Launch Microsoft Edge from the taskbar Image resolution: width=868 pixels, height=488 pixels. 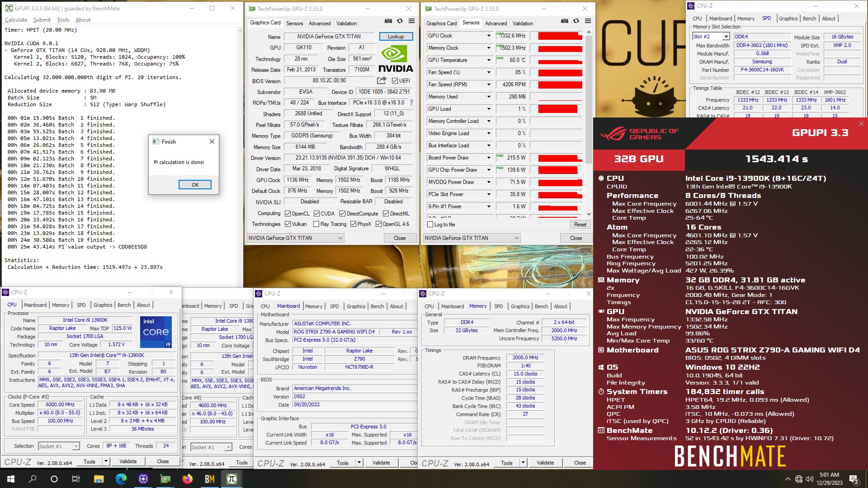point(121,479)
